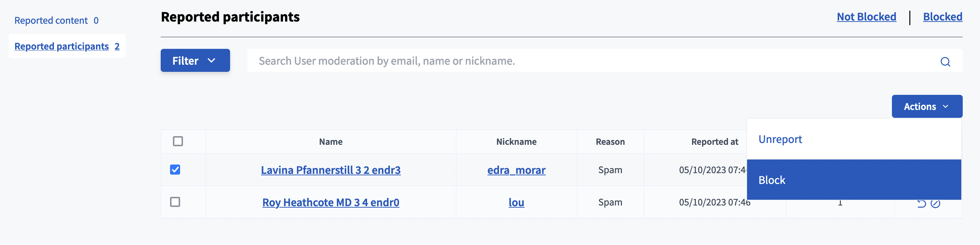980x245 pixels.
Task: Switch to the Blocked view
Action: click(x=942, y=17)
